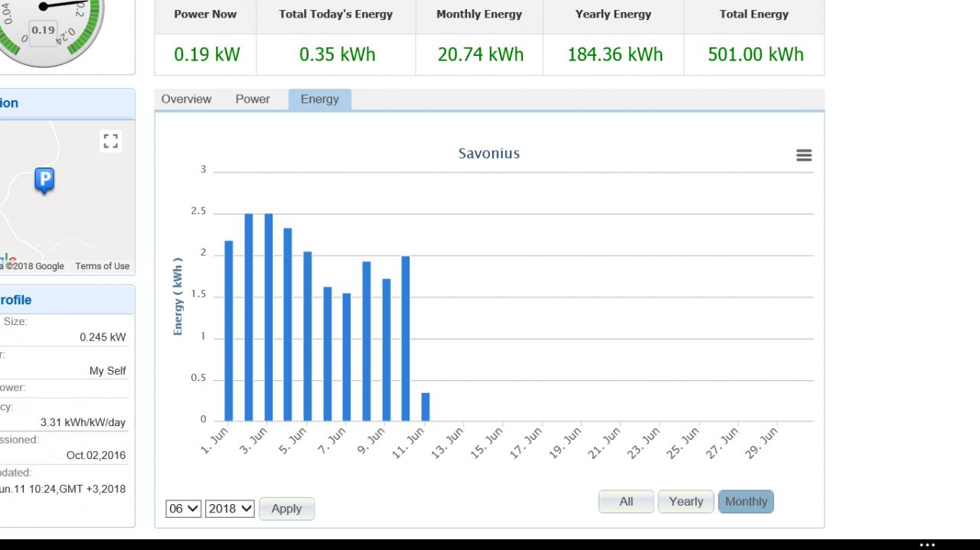Click the Monthly Energy column header
The width and height of the screenshot is (980, 550).
tap(479, 14)
